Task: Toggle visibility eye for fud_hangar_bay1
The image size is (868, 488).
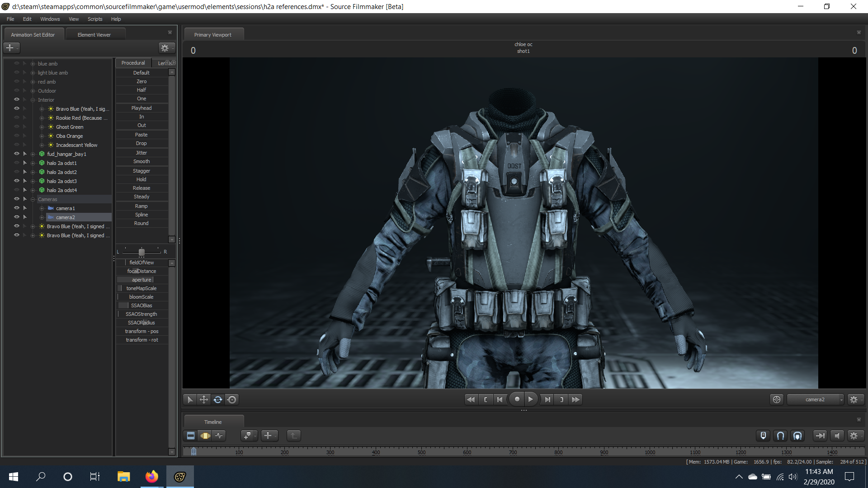Action: coord(17,154)
